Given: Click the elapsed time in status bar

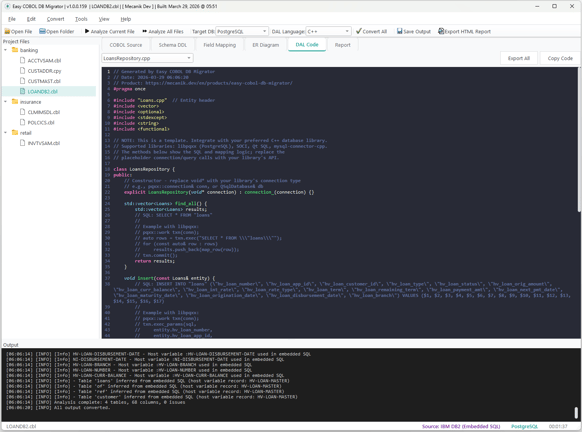Looking at the screenshot, I should 558,426.
